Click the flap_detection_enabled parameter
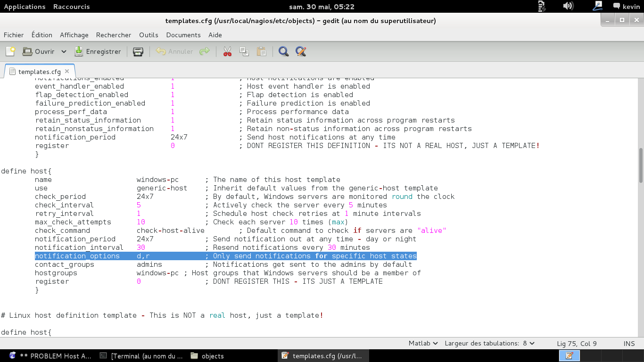This screenshot has height=362, width=644. 82,95
